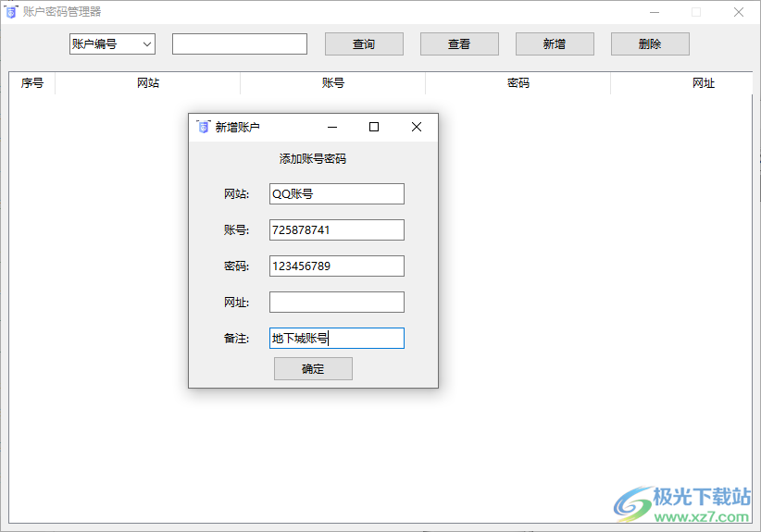Click the 账号 field containing 725878741
Screen dimensions: 761x532
337,229
